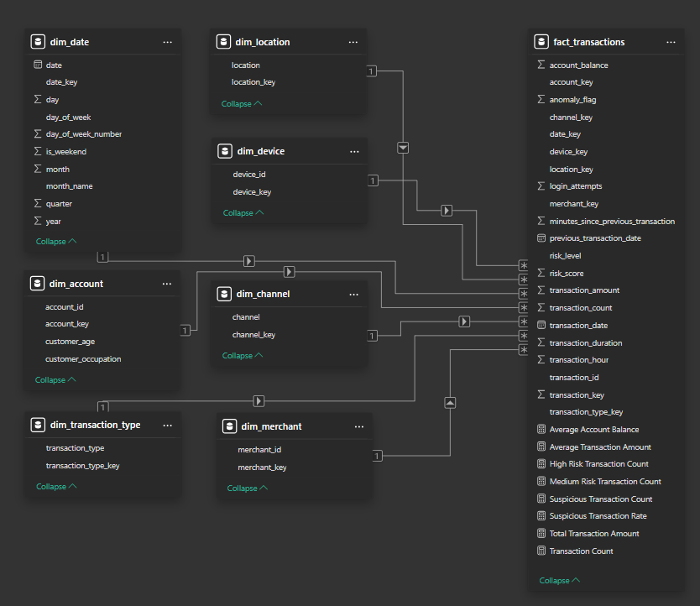Select the customer_occupation field in dim_account

click(83, 359)
